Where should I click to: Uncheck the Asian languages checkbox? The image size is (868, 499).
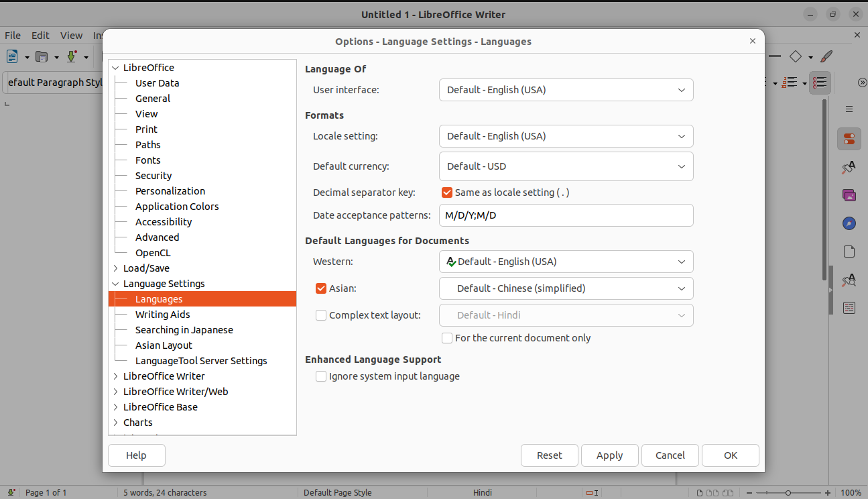coord(321,288)
